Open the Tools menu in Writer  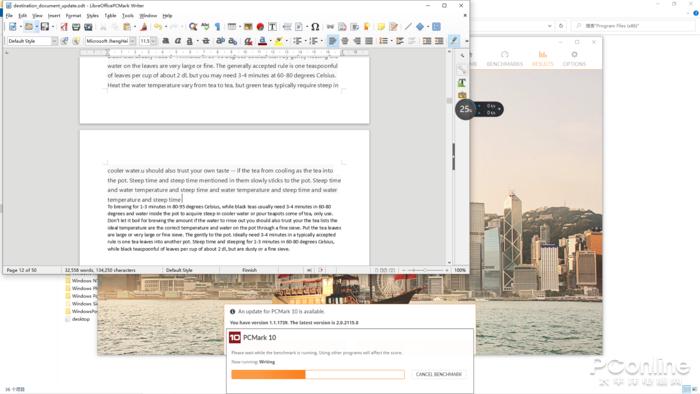tap(128, 16)
